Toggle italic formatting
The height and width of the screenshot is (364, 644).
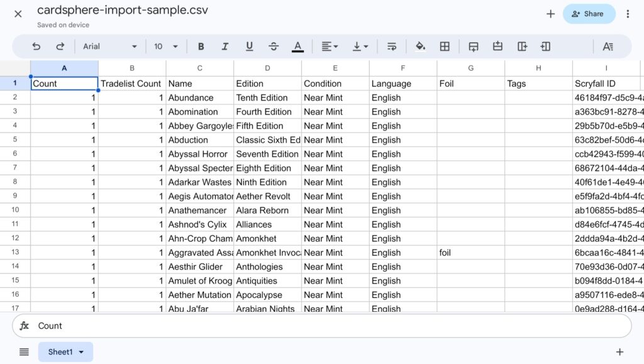[225, 46]
